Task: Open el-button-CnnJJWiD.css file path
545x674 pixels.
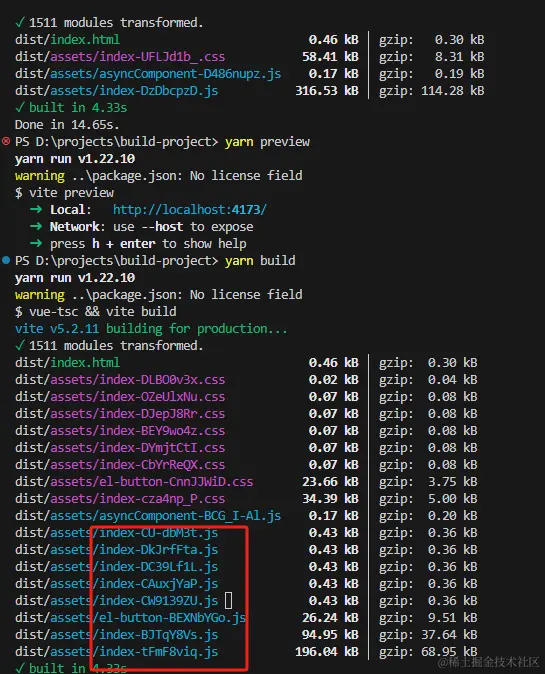Action: pos(134,482)
